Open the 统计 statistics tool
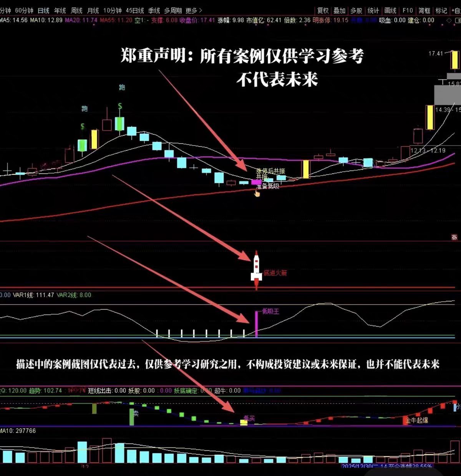The width and height of the screenshot is (461, 476). [x=373, y=11]
